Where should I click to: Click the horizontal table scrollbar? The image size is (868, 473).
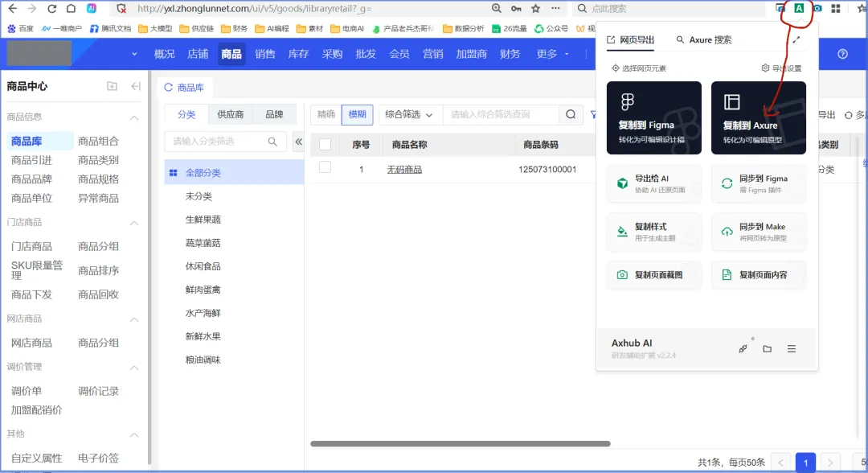(460, 444)
